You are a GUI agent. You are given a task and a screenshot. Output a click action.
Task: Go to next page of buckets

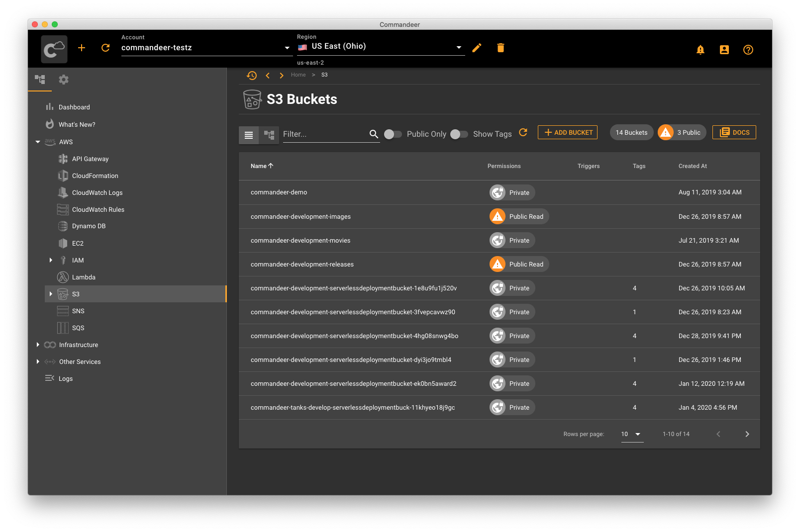pos(747,434)
